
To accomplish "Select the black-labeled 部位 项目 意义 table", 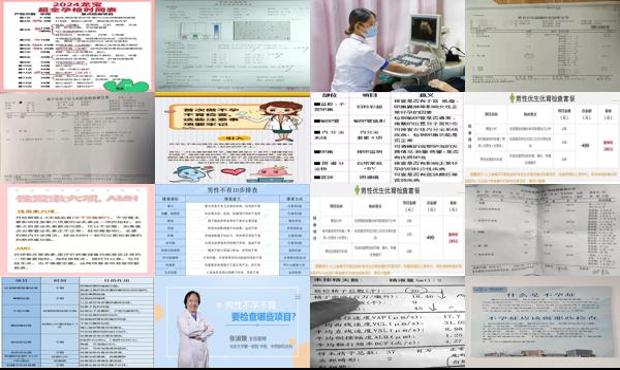I will 388,138.
